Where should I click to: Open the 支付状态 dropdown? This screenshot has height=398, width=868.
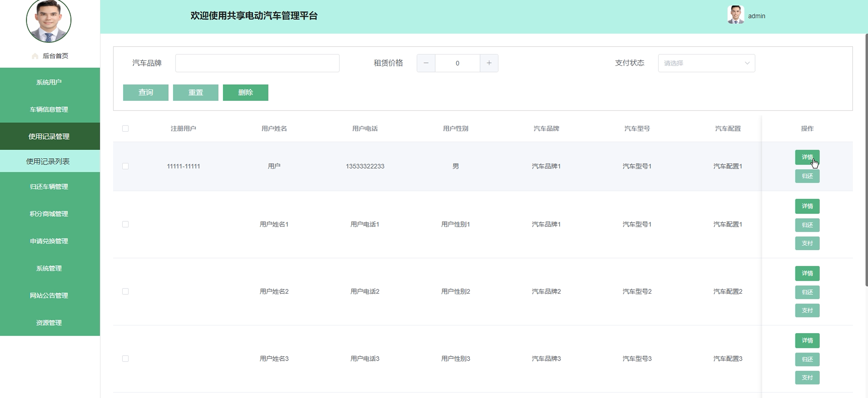706,63
